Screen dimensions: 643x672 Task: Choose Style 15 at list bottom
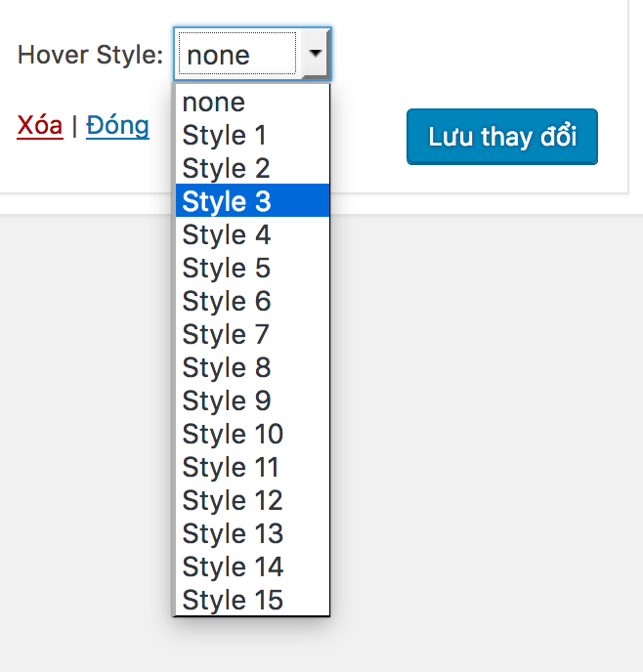[x=251, y=600]
